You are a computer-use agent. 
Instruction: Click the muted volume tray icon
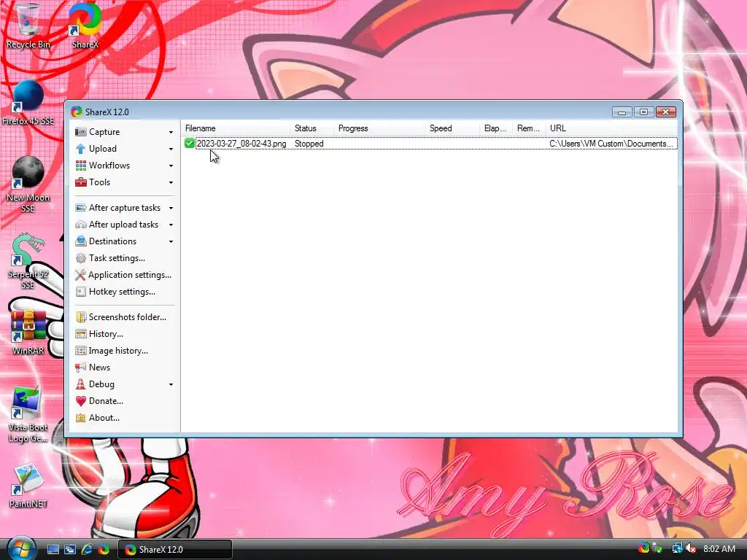[x=691, y=548]
